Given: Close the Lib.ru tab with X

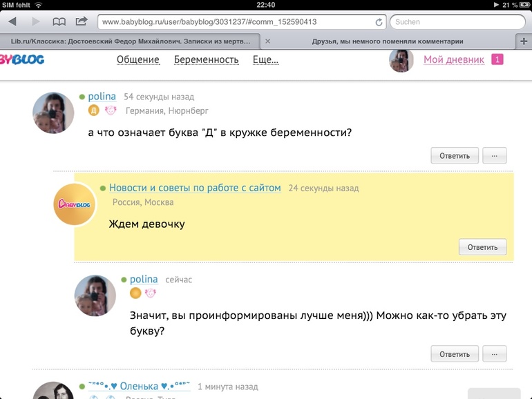Looking at the screenshot, I should coord(267,41).
